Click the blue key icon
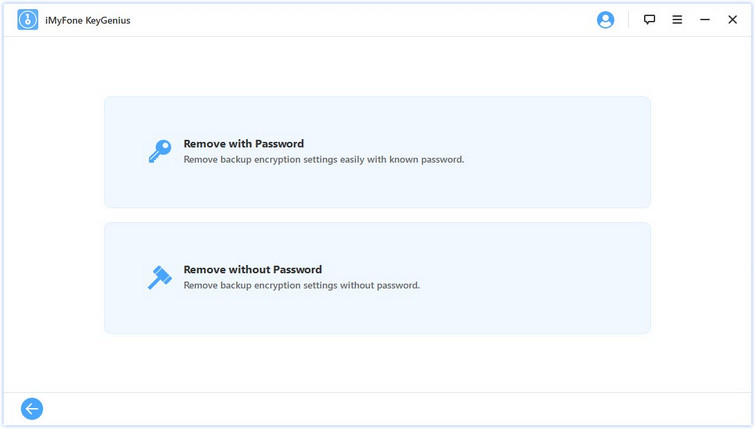 coord(160,151)
